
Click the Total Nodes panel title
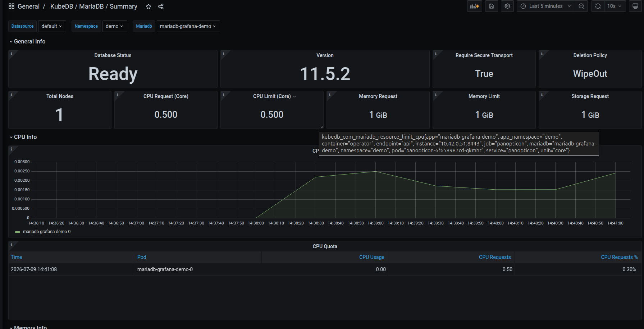[60, 96]
